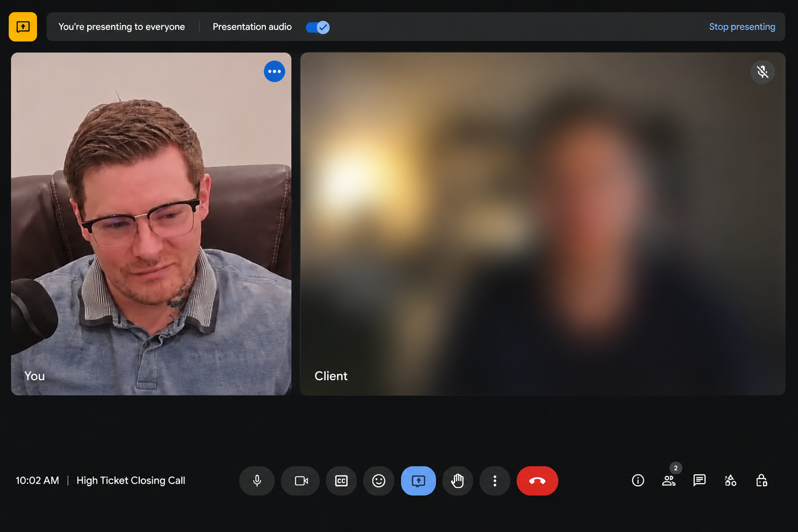
Task: Open the blue options on your tile
Action: [274, 71]
